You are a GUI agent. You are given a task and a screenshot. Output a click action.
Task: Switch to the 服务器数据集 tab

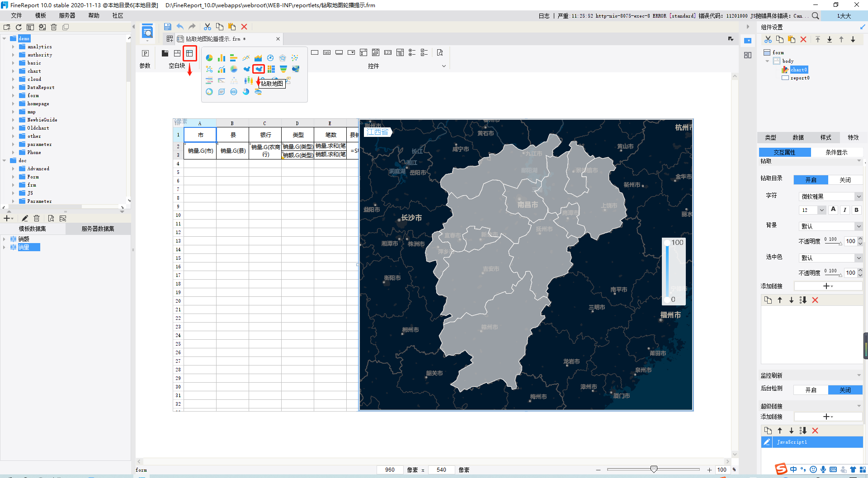click(98, 229)
